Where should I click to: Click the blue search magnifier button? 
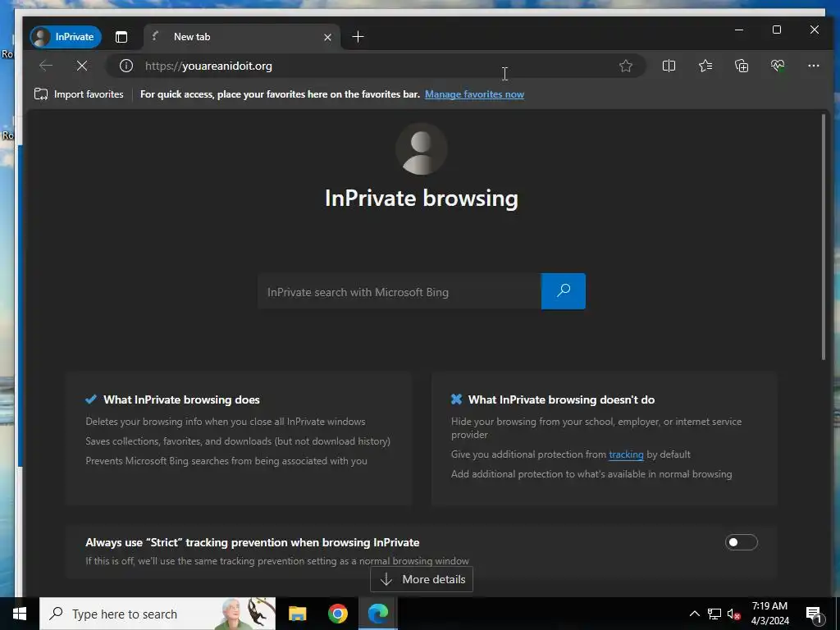pos(563,291)
